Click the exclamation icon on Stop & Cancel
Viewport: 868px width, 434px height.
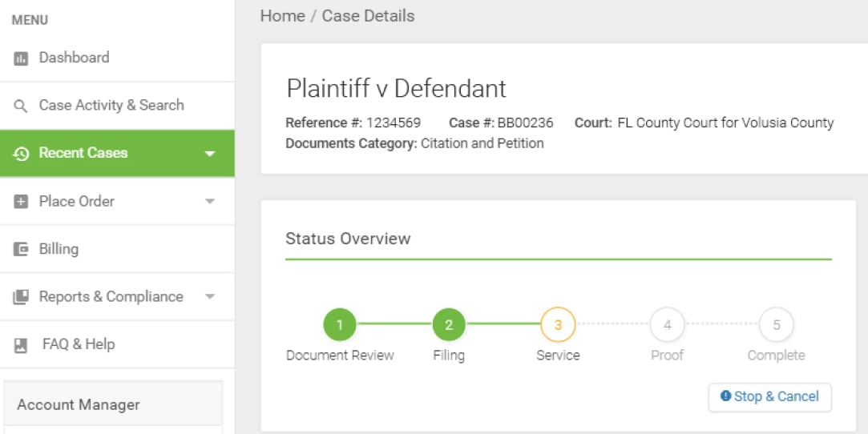point(726,396)
